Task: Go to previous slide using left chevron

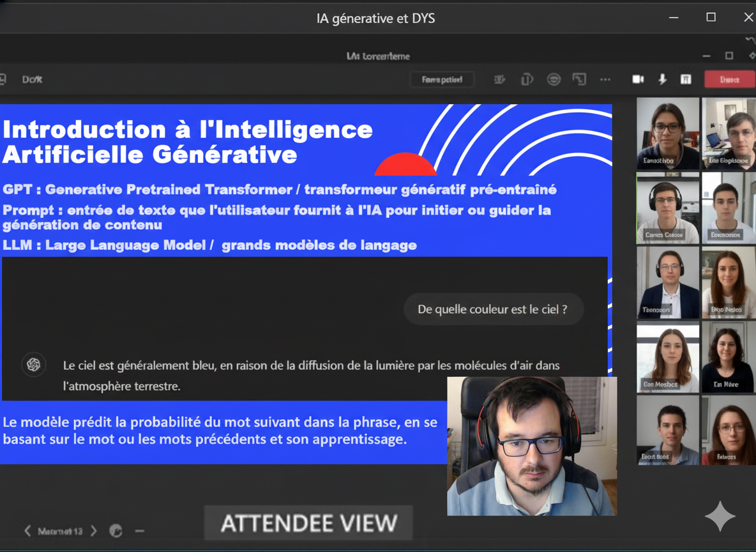Action: click(27, 530)
